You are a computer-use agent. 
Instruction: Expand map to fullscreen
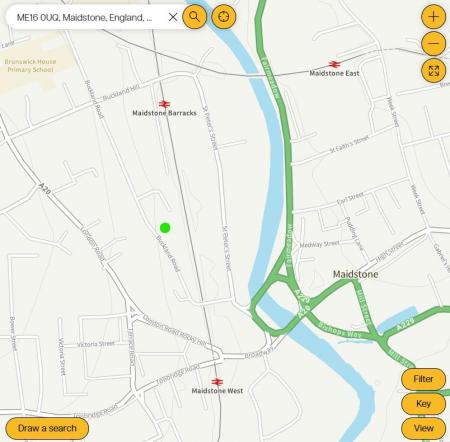433,70
